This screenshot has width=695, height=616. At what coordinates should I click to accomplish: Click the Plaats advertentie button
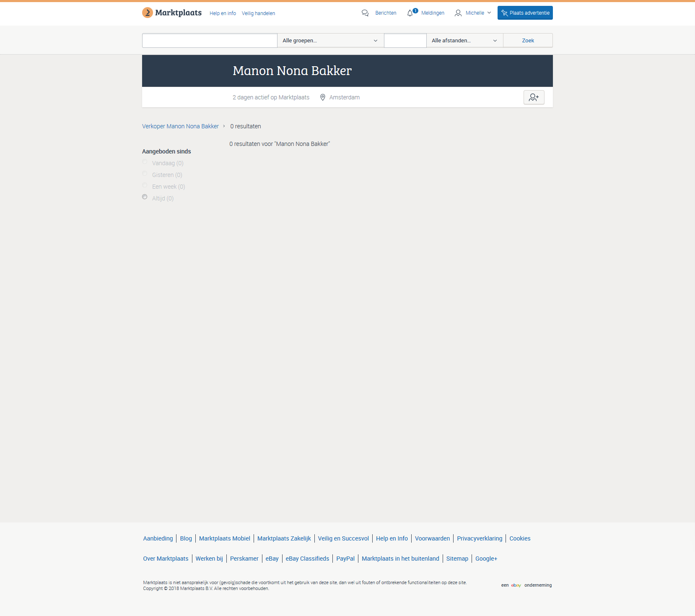(525, 13)
